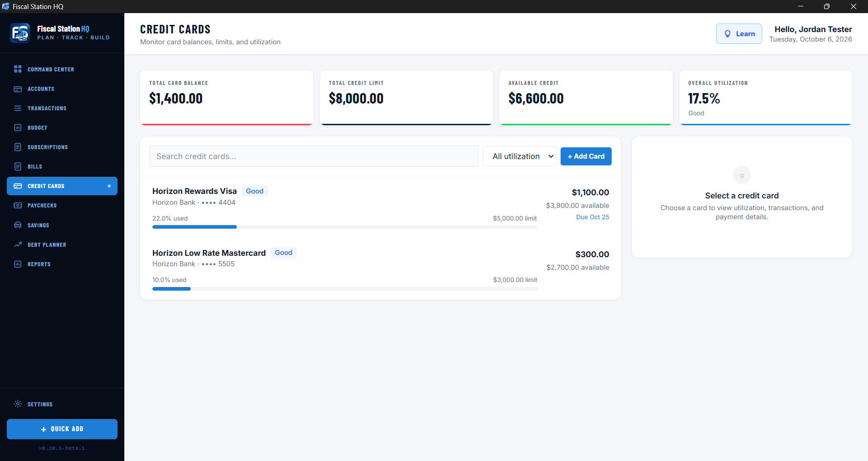Open the Command Center page
This screenshot has width=868, height=461.
(x=62, y=69)
